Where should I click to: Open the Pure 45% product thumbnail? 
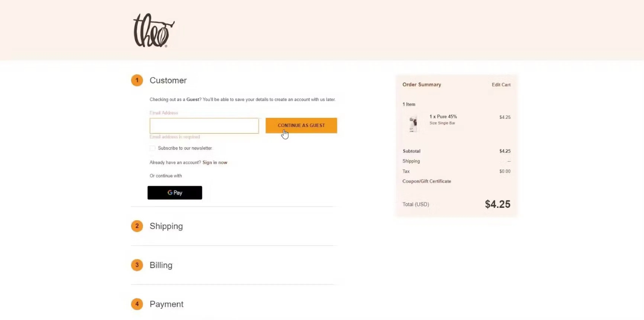pyautogui.click(x=413, y=124)
